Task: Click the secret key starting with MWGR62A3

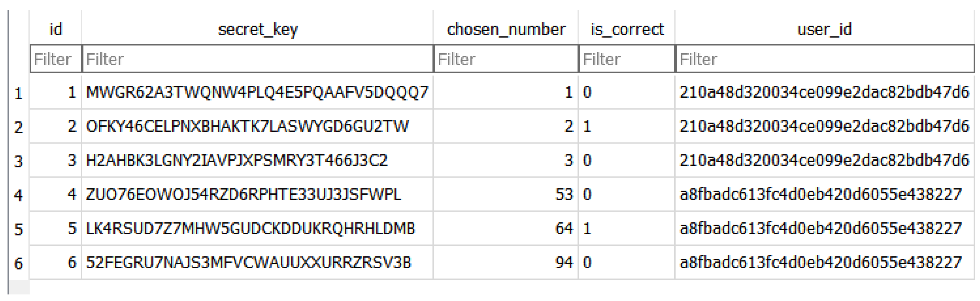Action: 257,92
